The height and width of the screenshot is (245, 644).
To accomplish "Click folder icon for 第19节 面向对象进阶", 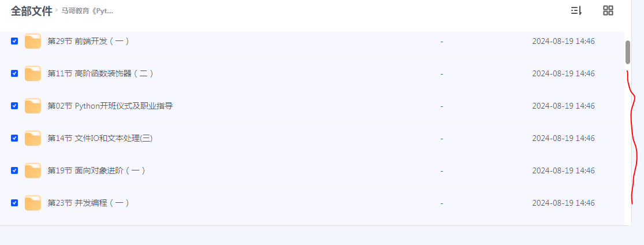I will pos(33,170).
